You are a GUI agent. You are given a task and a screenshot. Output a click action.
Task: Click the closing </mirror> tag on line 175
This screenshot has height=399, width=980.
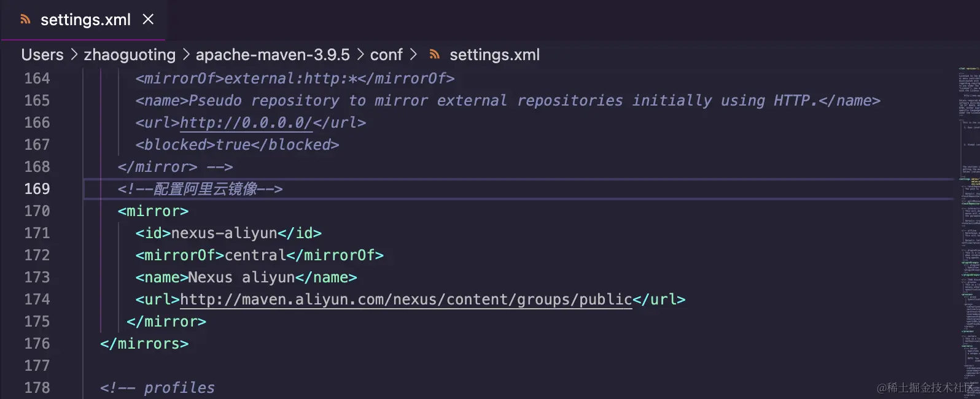point(166,322)
